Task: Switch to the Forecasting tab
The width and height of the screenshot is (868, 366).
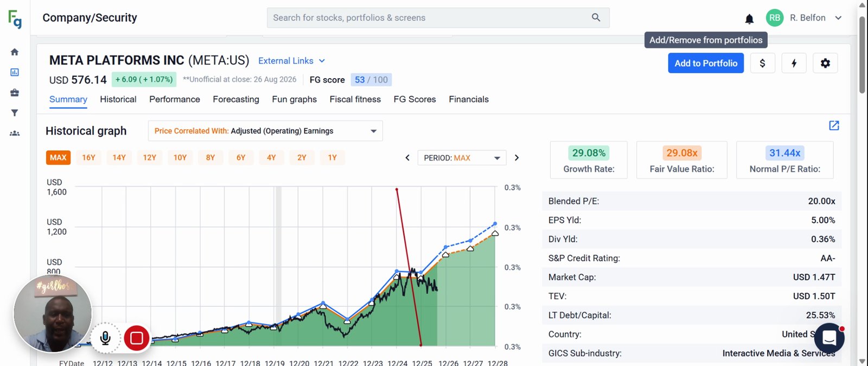Action: 236,99
